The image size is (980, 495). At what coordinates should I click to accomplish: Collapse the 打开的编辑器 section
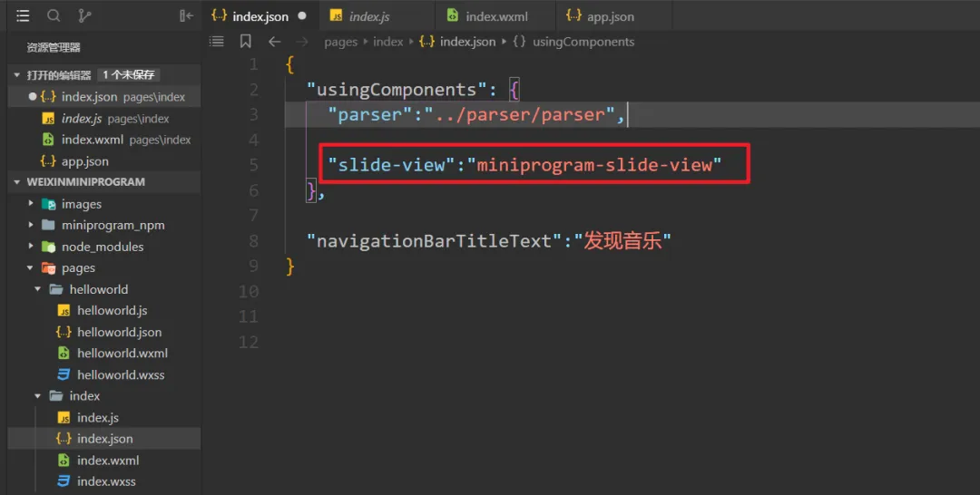coord(17,75)
